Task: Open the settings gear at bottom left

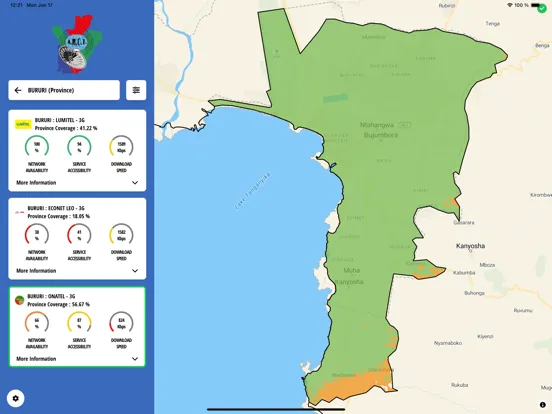Action: pyautogui.click(x=15, y=398)
